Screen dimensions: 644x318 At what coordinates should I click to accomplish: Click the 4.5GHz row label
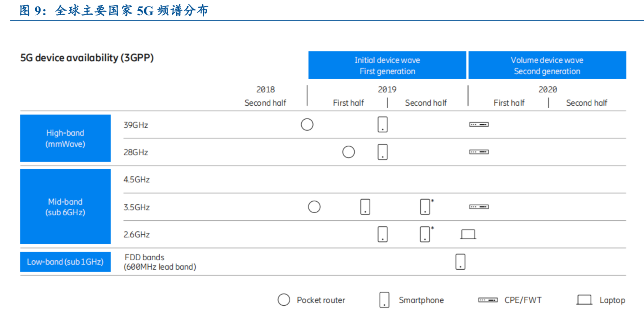[137, 180]
